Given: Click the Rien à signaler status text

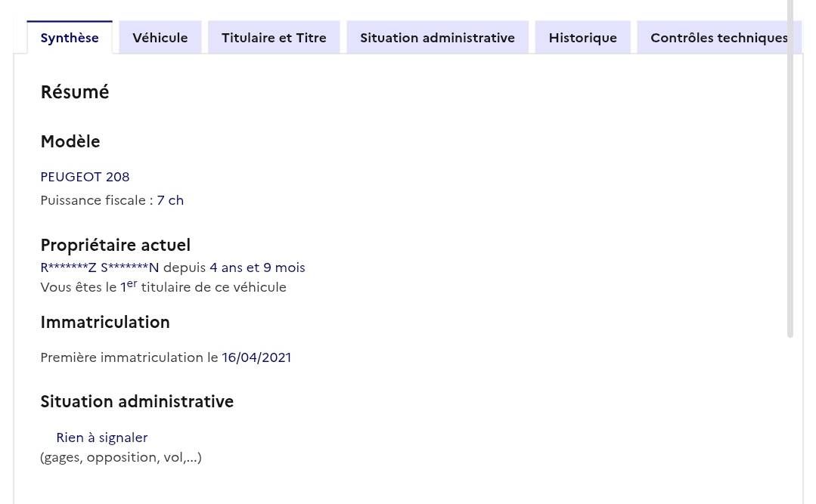Looking at the screenshot, I should (101, 438).
